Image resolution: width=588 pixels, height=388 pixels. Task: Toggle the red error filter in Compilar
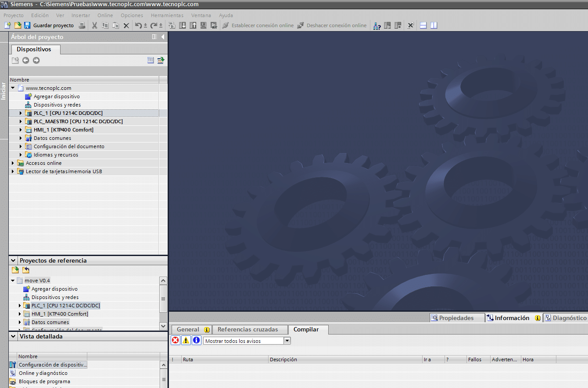176,340
